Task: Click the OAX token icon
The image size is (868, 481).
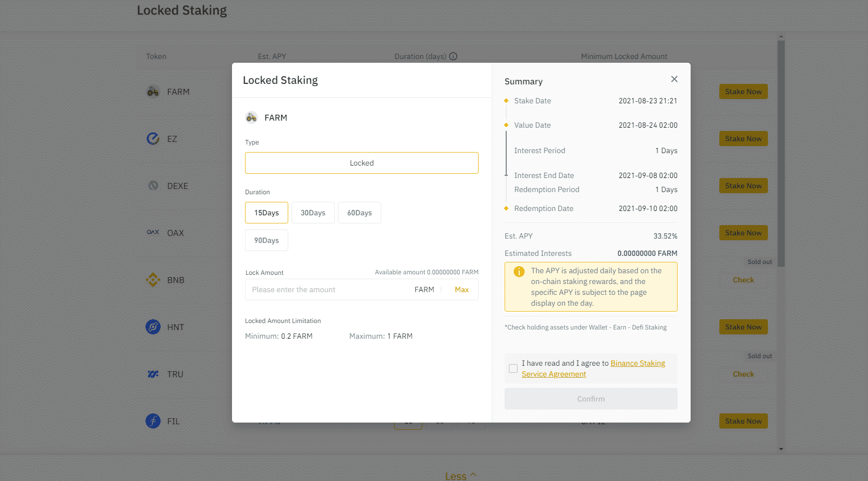Action: pyautogui.click(x=153, y=233)
